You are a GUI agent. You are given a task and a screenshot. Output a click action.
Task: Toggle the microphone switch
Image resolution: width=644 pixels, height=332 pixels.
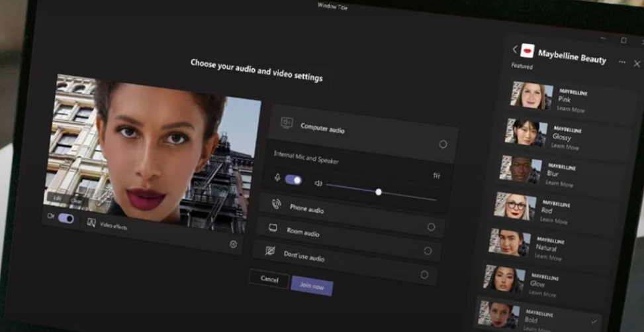coord(293,180)
